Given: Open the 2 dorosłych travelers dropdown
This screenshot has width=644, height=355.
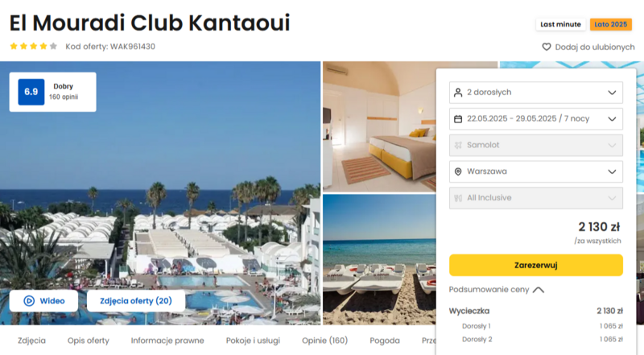Looking at the screenshot, I should [x=536, y=93].
